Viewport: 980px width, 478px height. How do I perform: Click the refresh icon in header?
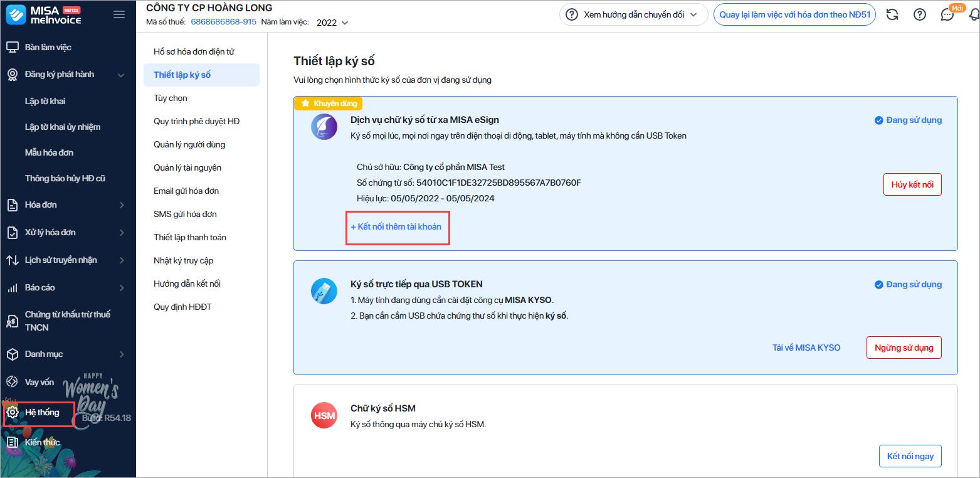pyautogui.click(x=892, y=15)
